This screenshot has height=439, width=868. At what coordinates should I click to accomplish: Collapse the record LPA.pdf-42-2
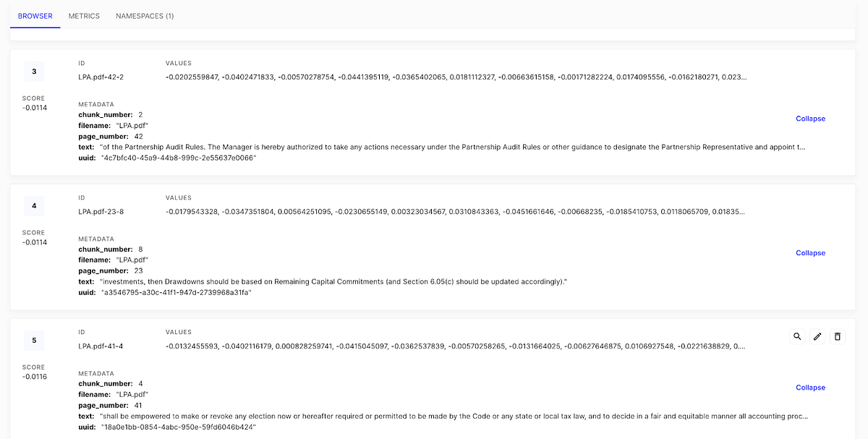pos(810,119)
